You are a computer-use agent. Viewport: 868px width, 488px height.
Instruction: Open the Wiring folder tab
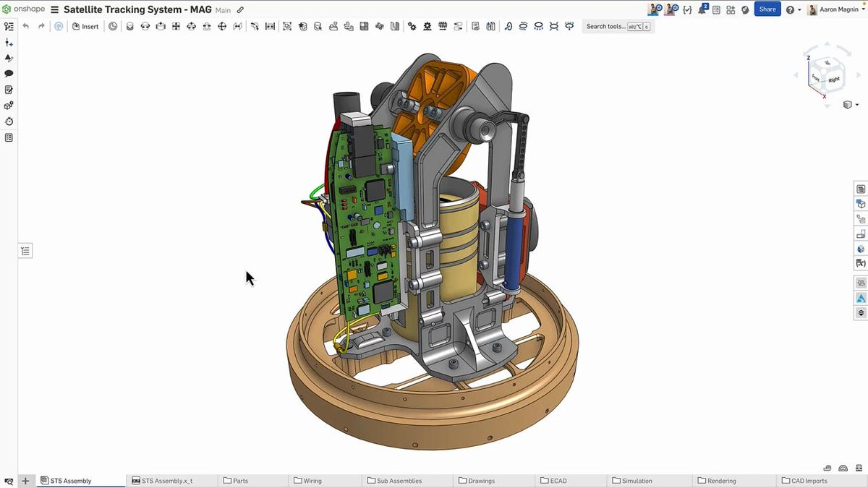(312, 481)
